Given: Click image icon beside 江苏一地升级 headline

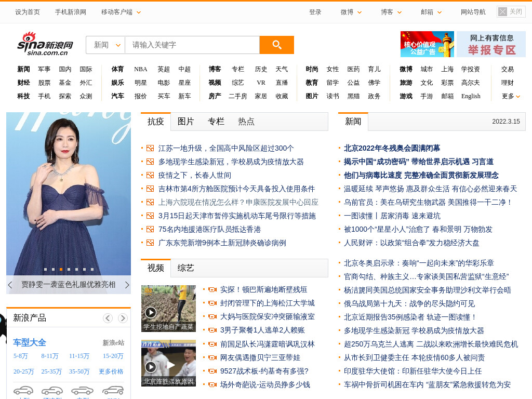Looking at the screenshot, I should pos(150,148).
